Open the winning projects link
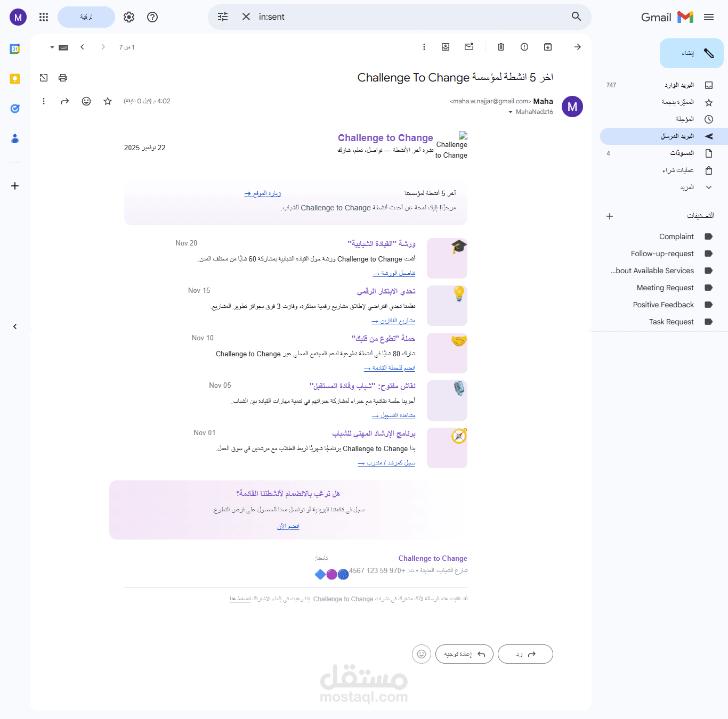 click(x=393, y=321)
